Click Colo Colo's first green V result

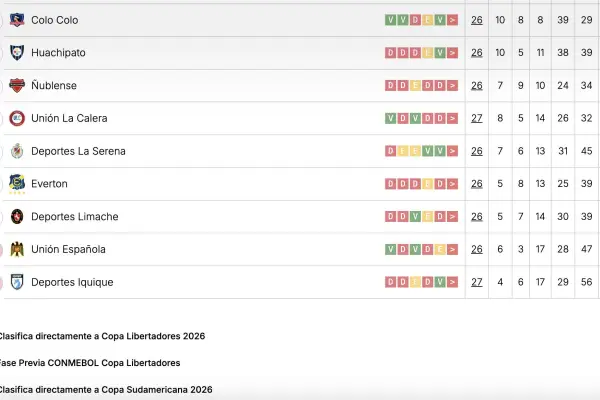point(390,20)
